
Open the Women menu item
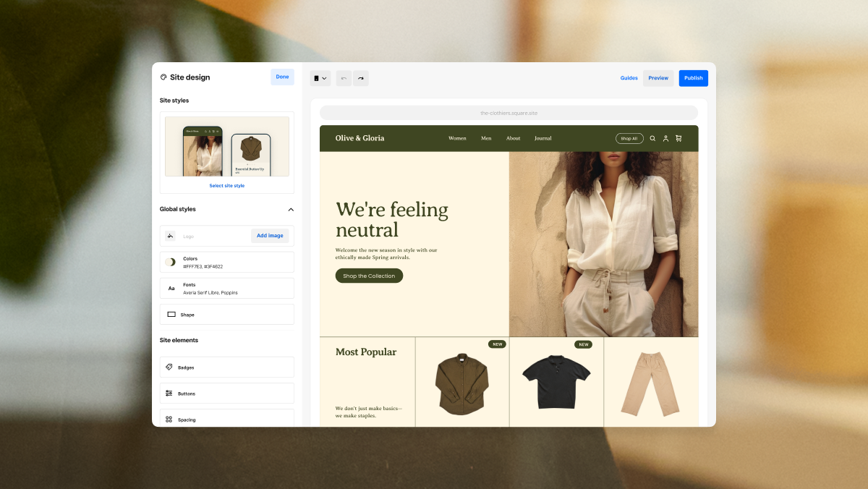[457, 138]
